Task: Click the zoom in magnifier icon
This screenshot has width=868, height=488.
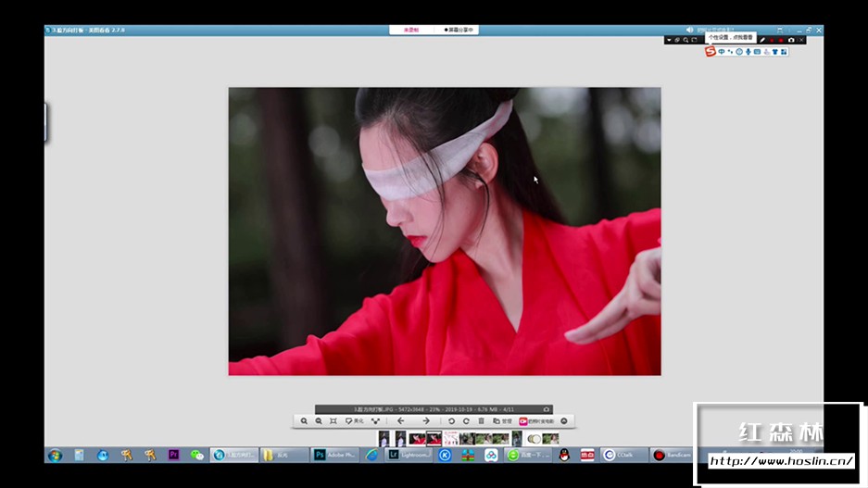Action: tap(304, 421)
